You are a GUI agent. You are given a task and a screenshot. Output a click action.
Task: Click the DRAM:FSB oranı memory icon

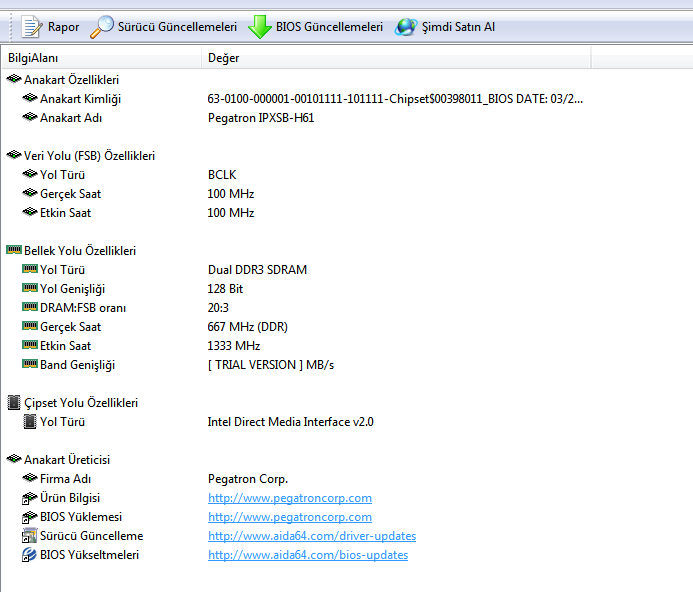(30, 307)
